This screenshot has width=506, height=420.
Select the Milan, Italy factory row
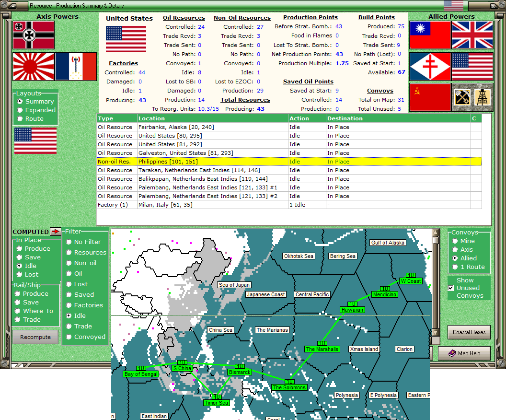coord(289,205)
